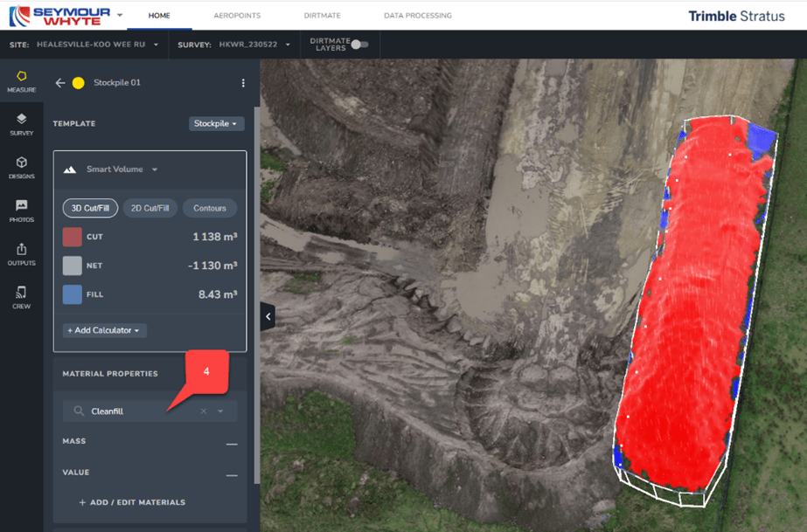The width and height of the screenshot is (807, 532).
Task: Go back using the left arrow
Action: click(60, 83)
